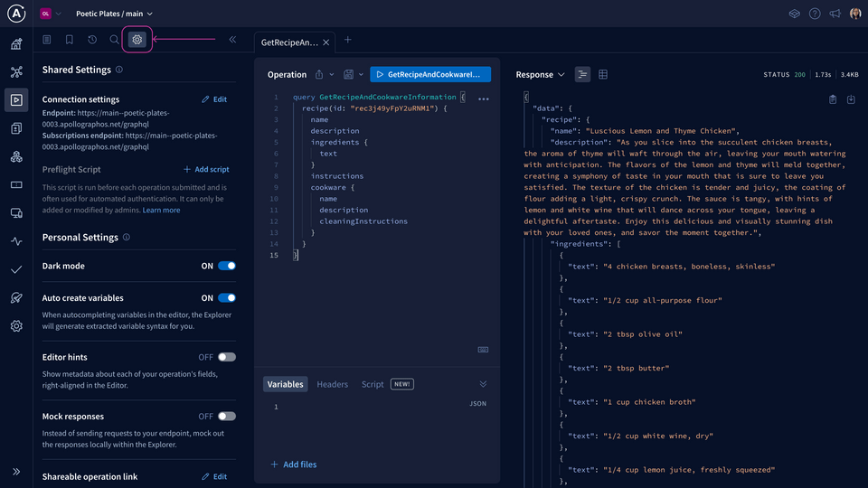868x488 pixels.
Task: Open the subgraphs sidebar icon
Action: 16,156
